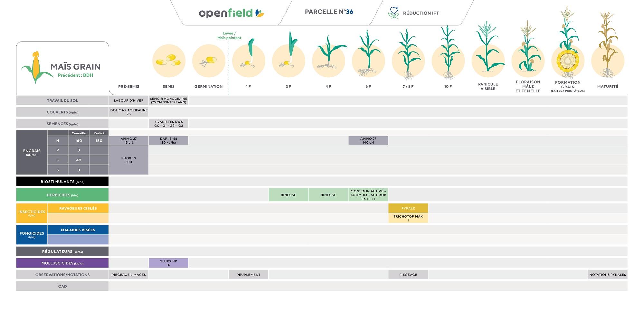Click the Labour d'hiver cell
Screen dimensions: 644x322
(128, 100)
